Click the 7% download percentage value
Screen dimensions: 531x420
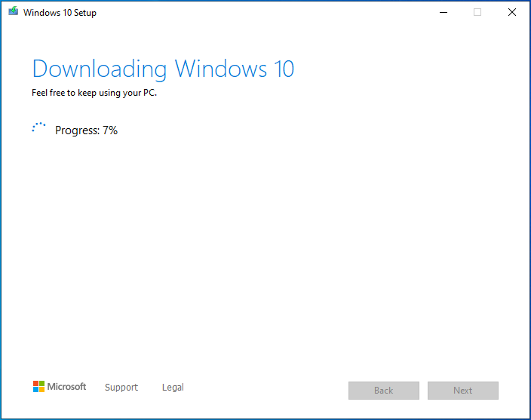point(110,130)
